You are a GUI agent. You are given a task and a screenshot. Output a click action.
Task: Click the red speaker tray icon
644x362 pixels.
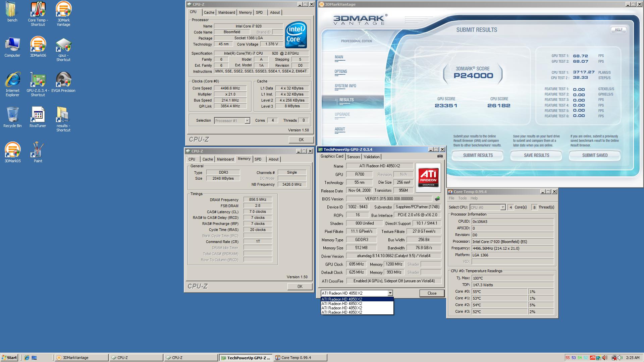pos(604,358)
